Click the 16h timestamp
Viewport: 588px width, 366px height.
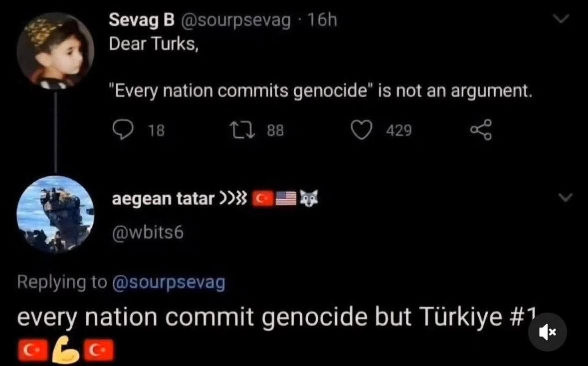pyautogui.click(x=322, y=20)
